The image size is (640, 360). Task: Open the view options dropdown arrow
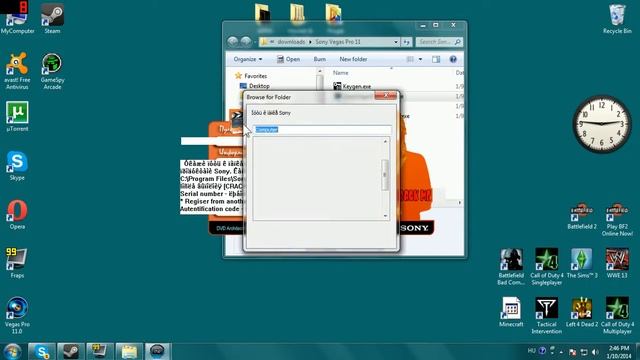(420, 59)
